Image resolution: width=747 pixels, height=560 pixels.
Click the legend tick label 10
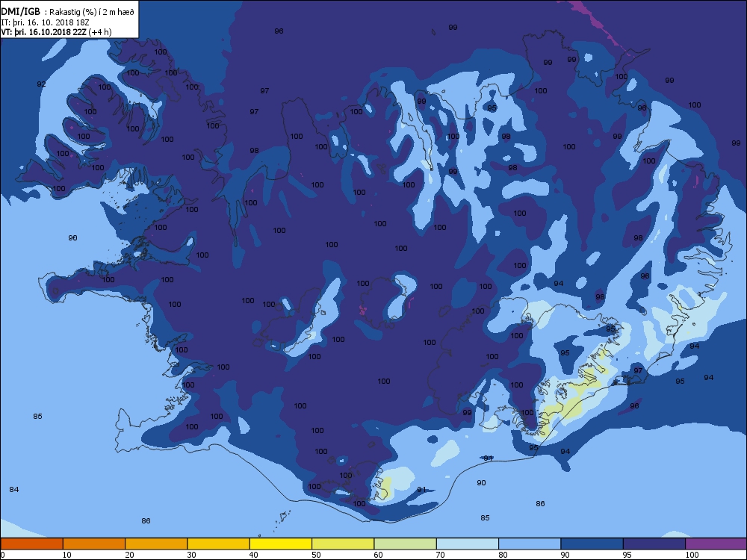[x=66, y=555]
